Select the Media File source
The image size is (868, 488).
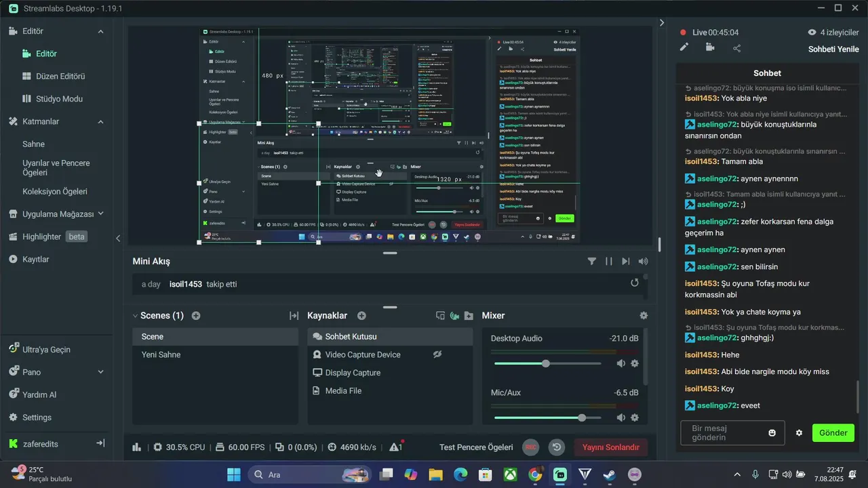click(390, 391)
